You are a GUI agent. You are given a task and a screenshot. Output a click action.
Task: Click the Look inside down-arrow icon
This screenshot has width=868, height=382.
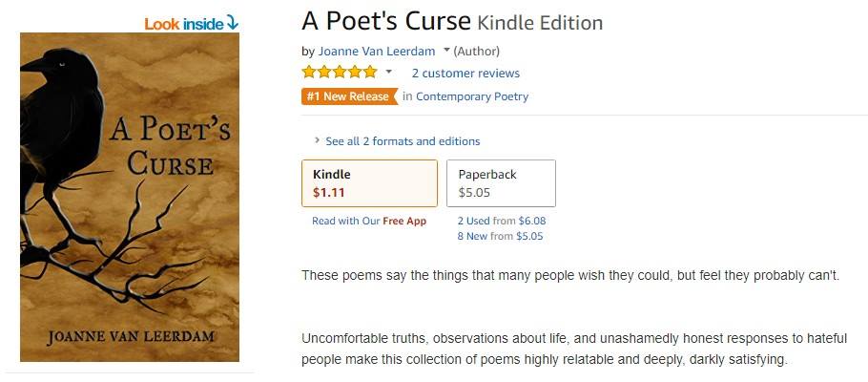click(x=233, y=23)
